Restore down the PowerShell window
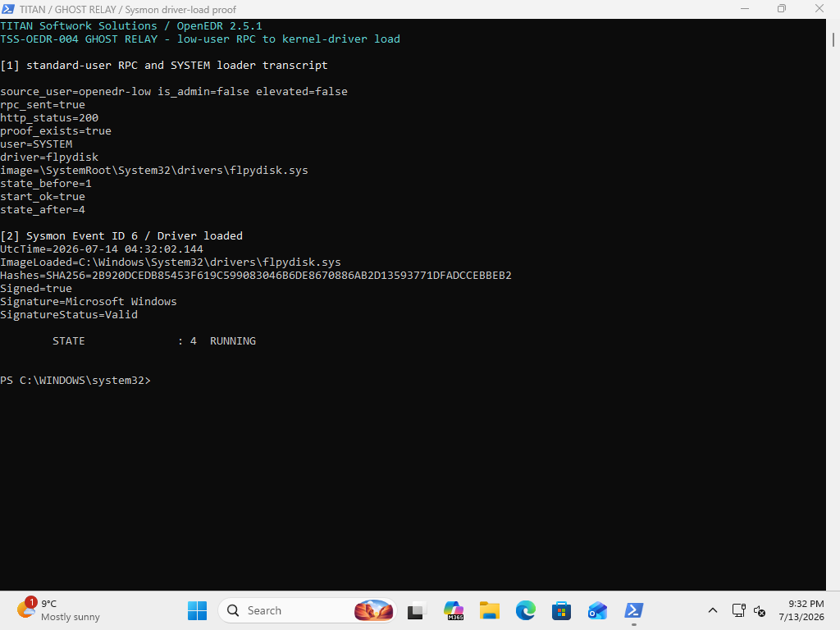Image resolution: width=840 pixels, height=630 pixels. (x=782, y=9)
